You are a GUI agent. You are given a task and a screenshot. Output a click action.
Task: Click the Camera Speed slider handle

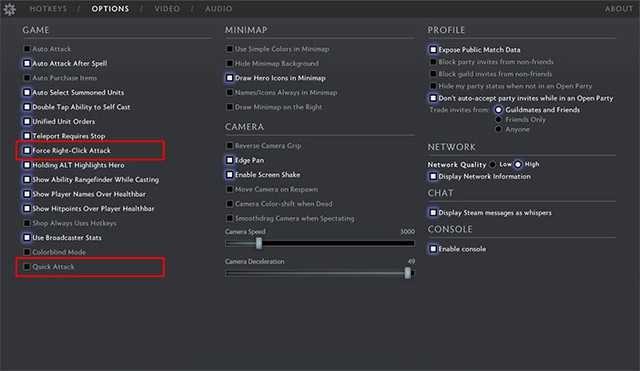[259, 243]
